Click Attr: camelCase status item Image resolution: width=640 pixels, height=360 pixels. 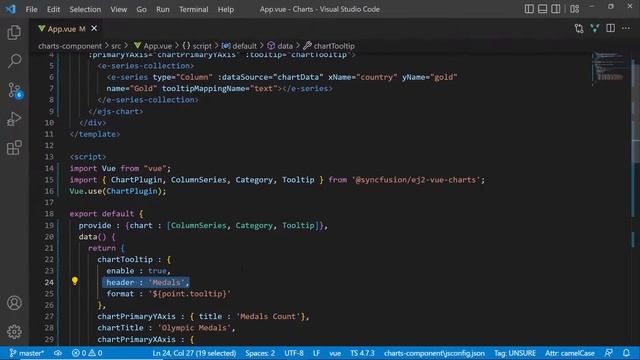(570, 353)
